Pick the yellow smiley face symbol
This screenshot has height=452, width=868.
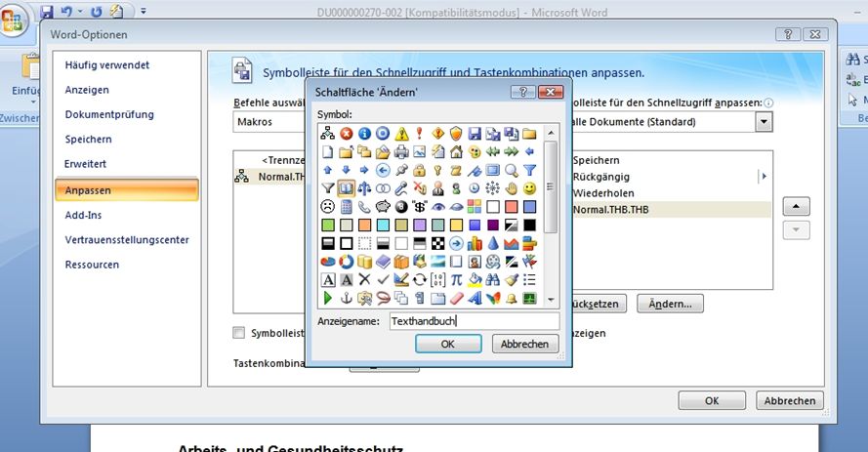(530, 188)
